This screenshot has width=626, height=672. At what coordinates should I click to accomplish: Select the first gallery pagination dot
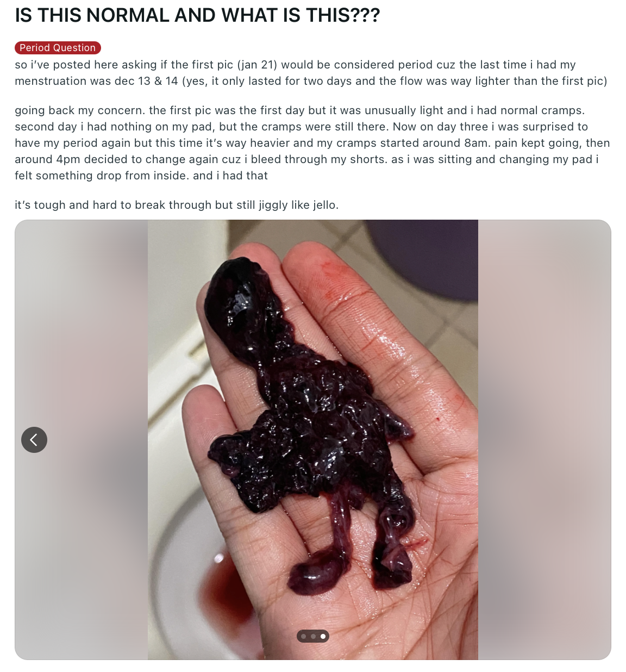304,636
